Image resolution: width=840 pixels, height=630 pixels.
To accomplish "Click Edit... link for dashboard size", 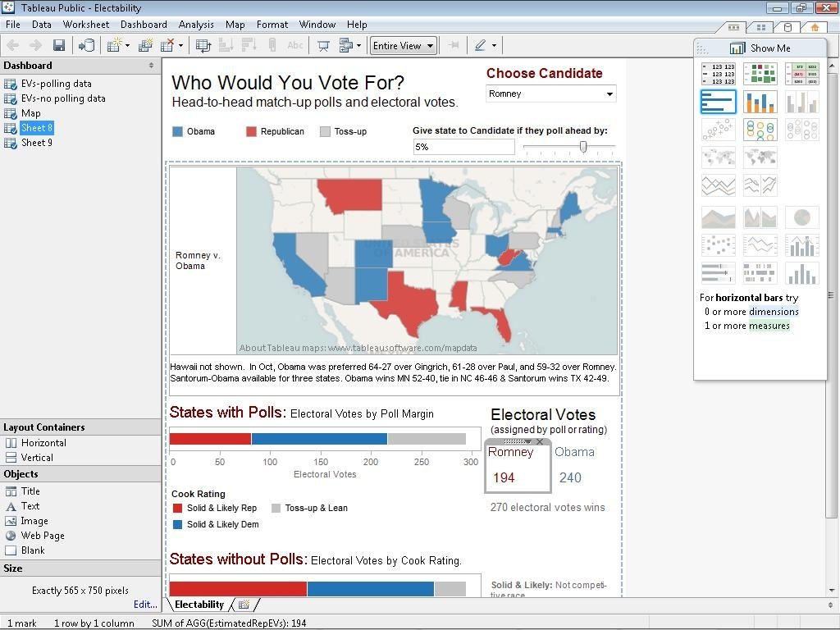I will [x=145, y=605].
